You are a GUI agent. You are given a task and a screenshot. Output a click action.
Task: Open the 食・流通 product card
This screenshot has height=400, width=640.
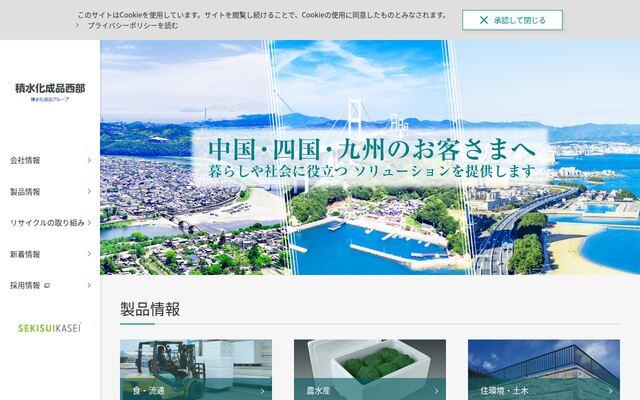(196, 370)
